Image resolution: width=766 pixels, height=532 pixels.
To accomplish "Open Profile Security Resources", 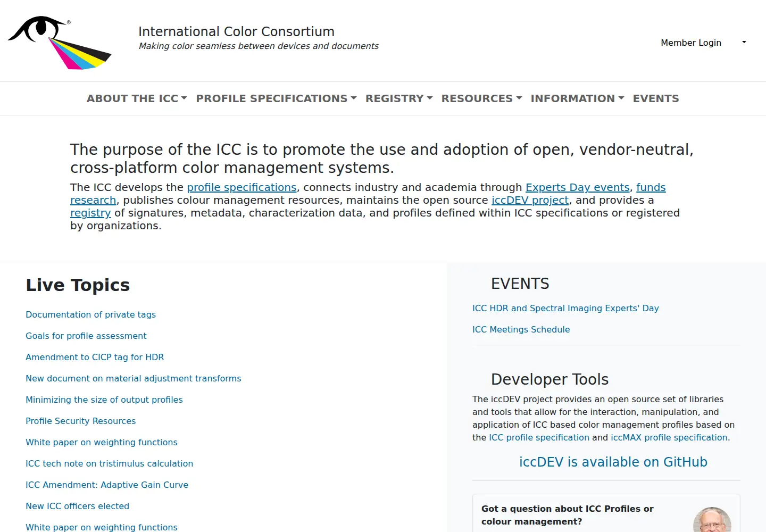I will (x=80, y=421).
